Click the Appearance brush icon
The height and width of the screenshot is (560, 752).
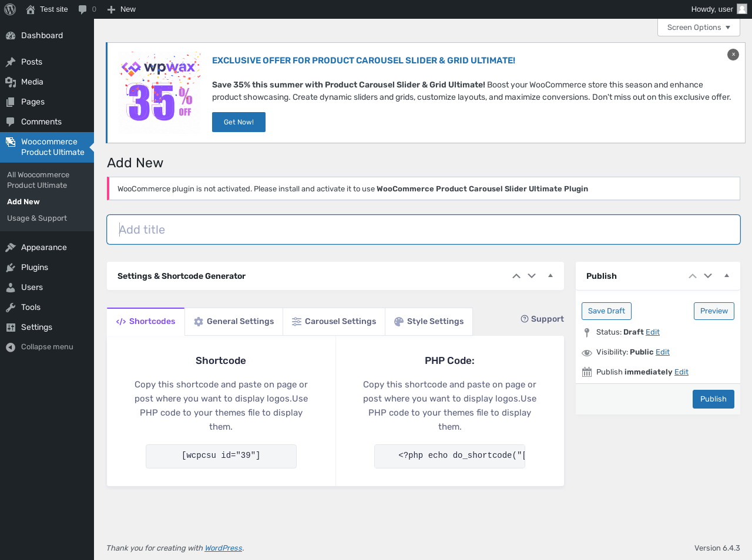click(11, 247)
